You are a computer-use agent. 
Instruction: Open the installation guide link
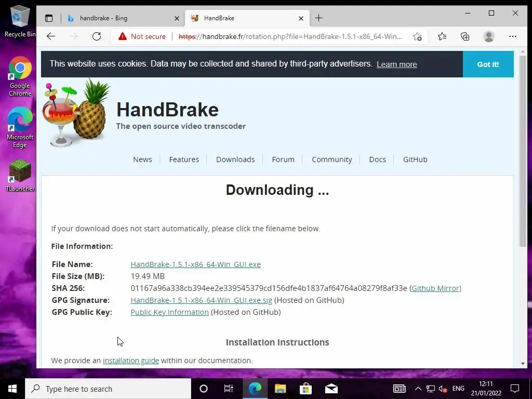coord(131,361)
